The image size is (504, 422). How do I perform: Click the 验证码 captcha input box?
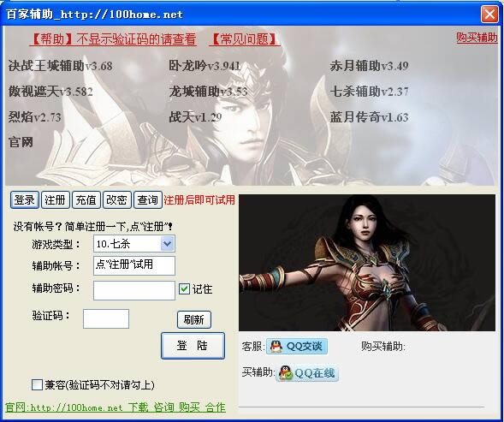[x=106, y=318]
